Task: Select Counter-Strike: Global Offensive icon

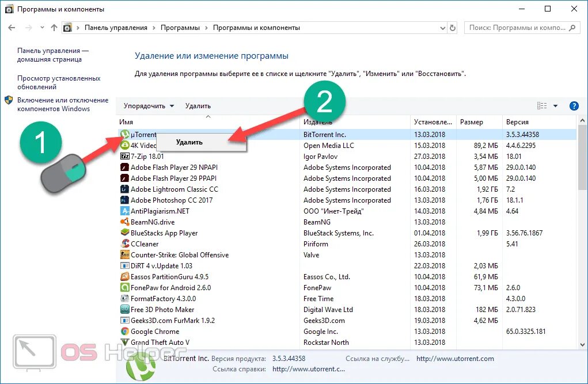Action: tap(124, 254)
